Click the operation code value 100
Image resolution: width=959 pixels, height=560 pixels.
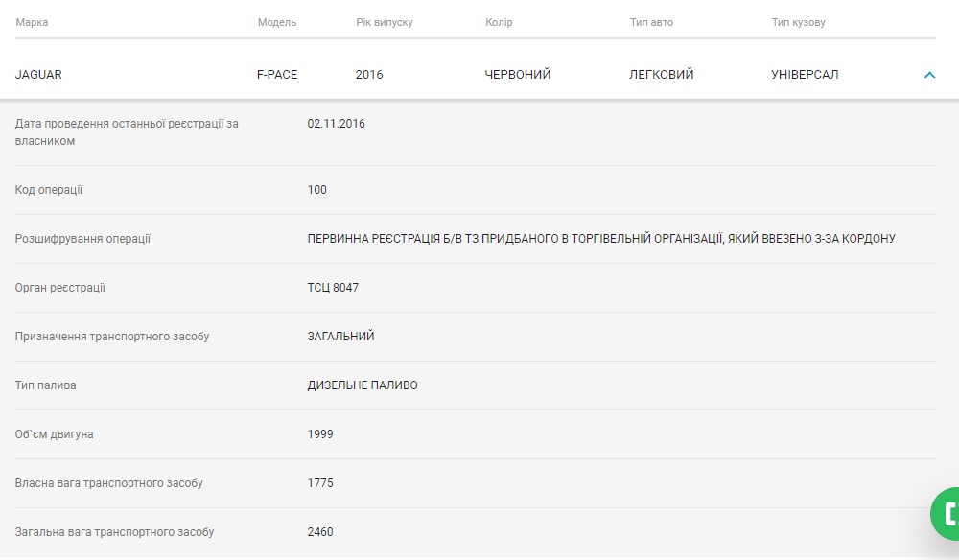317,190
